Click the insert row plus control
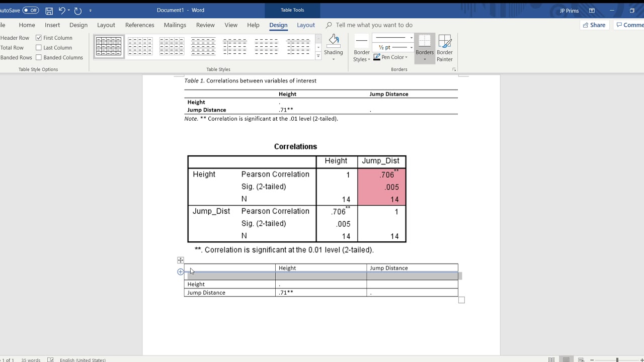 (x=181, y=272)
